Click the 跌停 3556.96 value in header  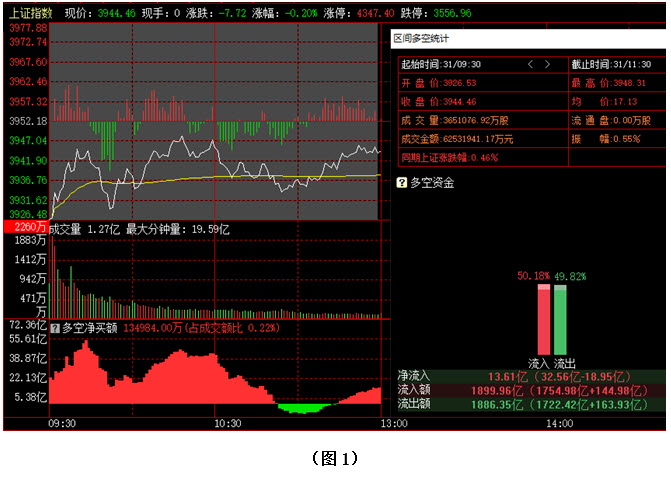(452, 13)
